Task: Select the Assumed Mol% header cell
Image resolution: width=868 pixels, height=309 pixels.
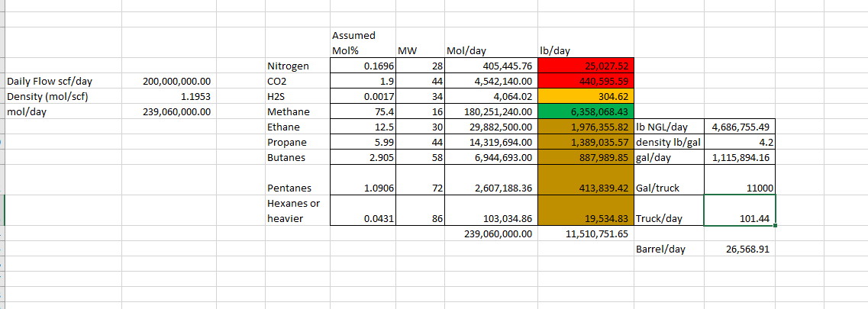Action: pyautogui.click(x=363, y=43)
